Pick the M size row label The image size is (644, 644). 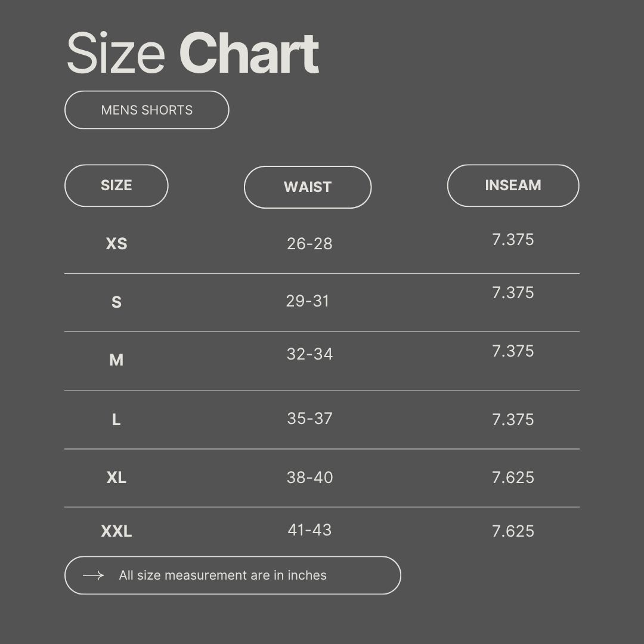tap(116, 360)
